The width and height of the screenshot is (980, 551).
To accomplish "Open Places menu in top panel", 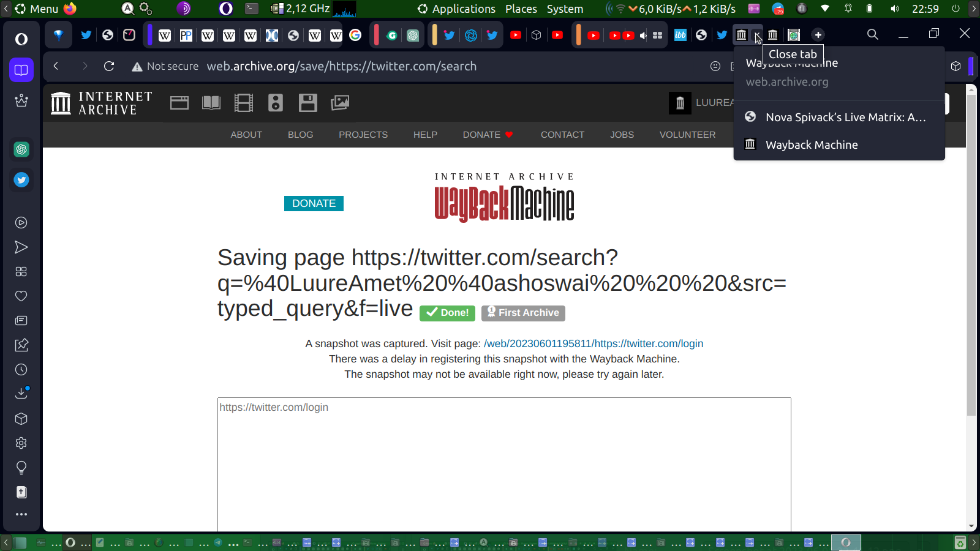I will point(521,9).
